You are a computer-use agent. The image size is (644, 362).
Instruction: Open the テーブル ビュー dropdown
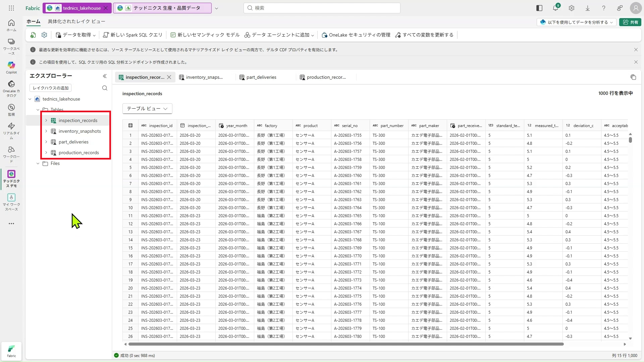coord(147,109)
